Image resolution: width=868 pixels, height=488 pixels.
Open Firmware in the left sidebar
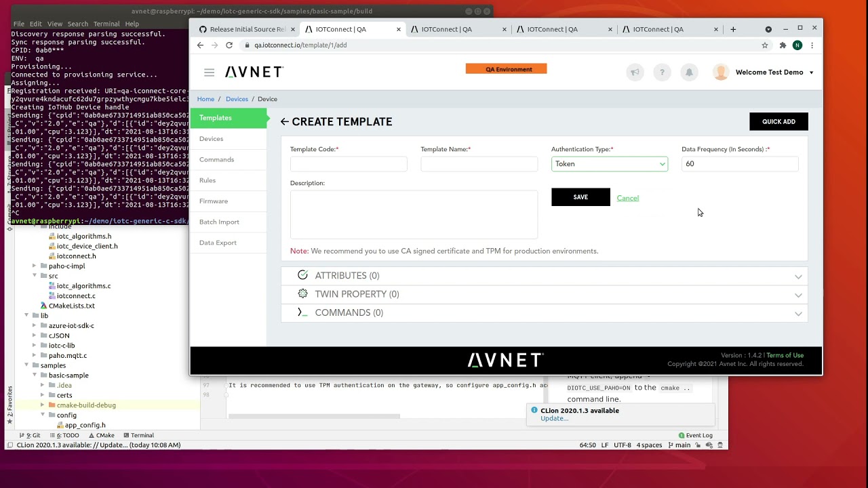229,201
